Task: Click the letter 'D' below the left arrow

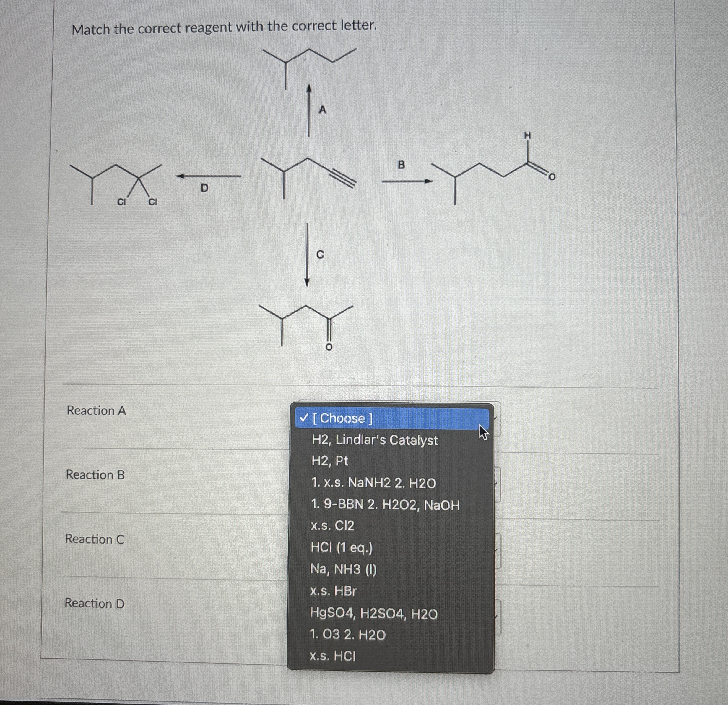Action: point(204,188)
